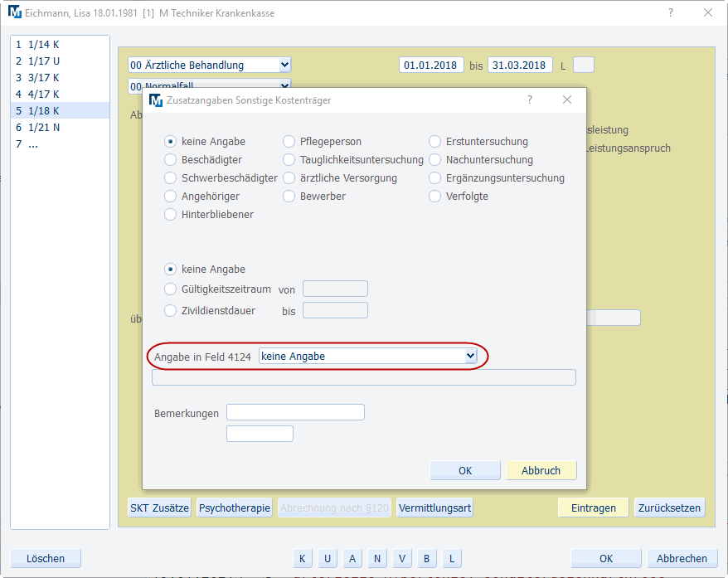Screen dimensions: 728x578
Task: Close the Eichmann, Lisa main window
Action: pyautogui.click(x=707, y=12)
